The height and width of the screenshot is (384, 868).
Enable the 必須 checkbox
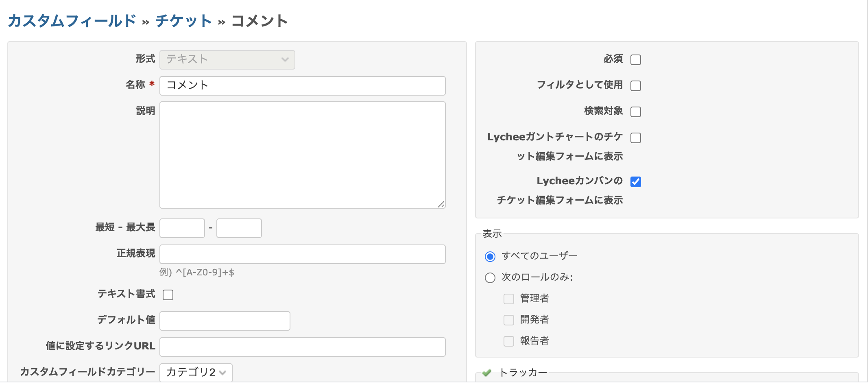[x=635, y=60]
